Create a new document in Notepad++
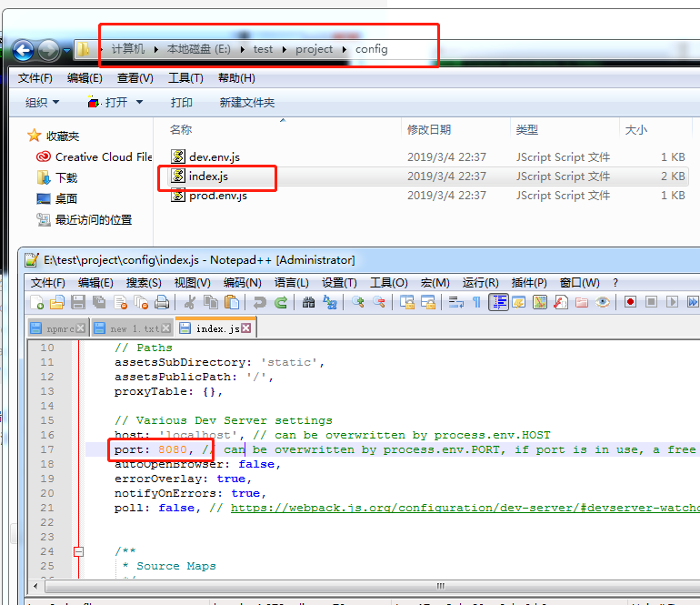This screenshot has height=605, width=700. click(x=36, y=302)
